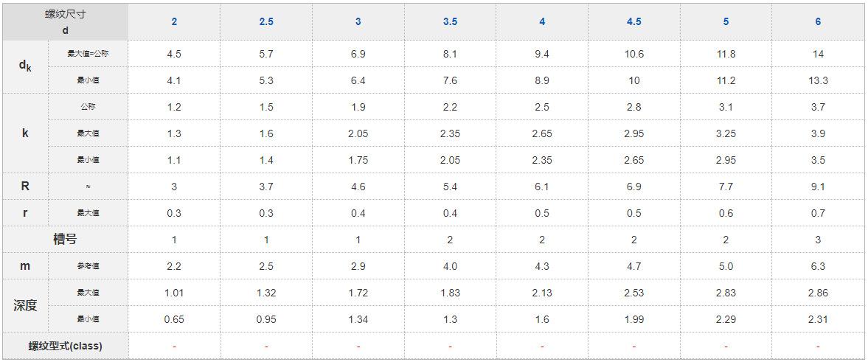
Task: Select the 螺纹型式(class) row label
Action: (66, 347)
